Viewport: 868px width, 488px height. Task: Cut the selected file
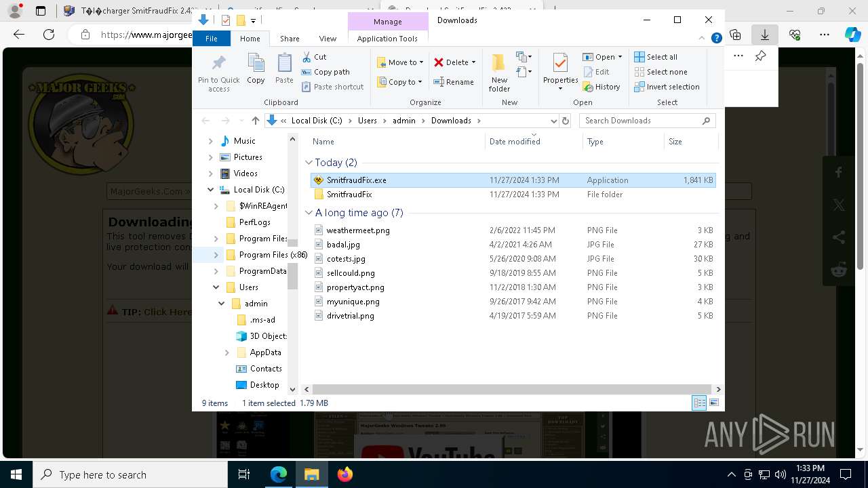tap(314, 57)
